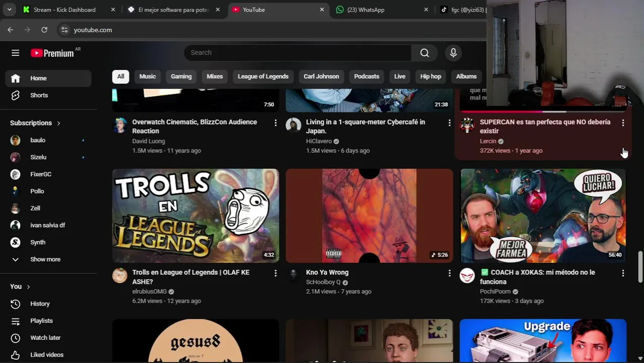The height and width of the screenshot is (363, 644).
Task: Select the Live filter chip
Action: click(x=400, y=77)
